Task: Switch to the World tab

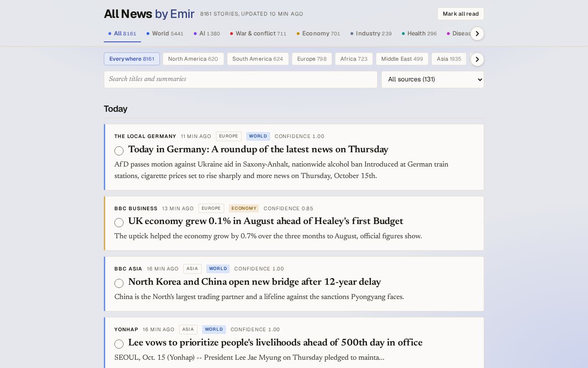Action: (x=165, y=34)
